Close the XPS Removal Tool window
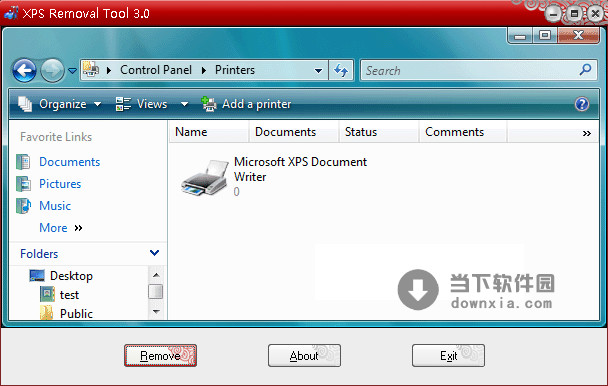The image size is (608, 386). [x=596, y=14]
